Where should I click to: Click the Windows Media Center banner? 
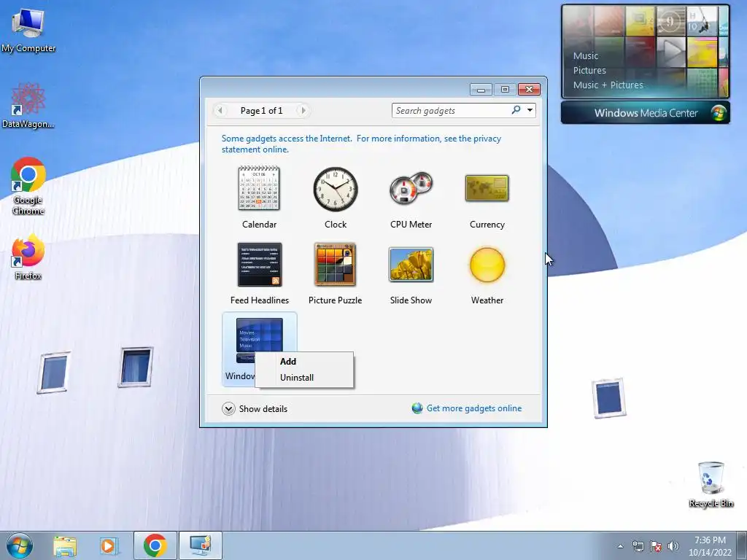645,113
